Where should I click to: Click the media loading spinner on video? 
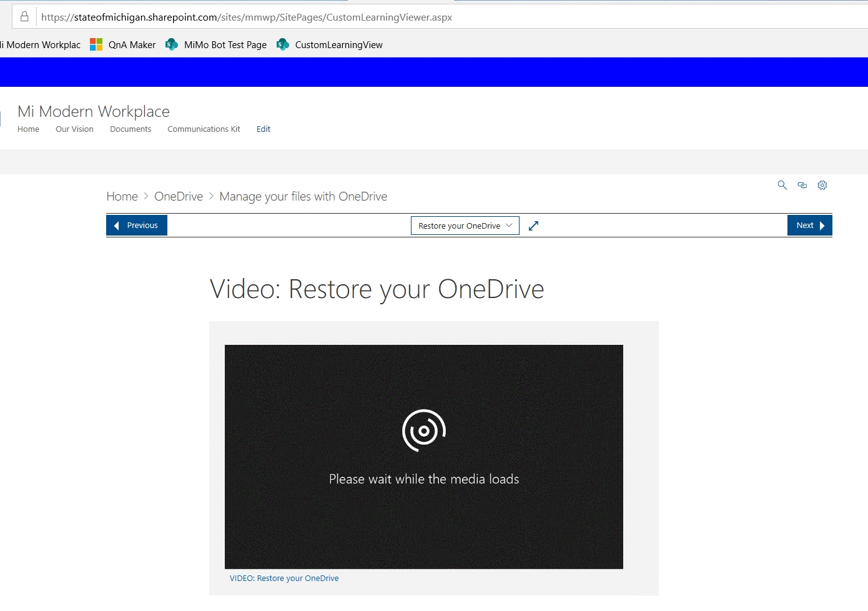pyautogui.click(x=423, y=430)
